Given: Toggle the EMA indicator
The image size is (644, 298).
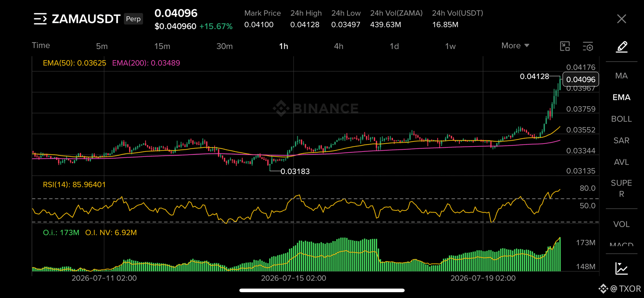Looking at the screenshot, I should tap(621, 98).
